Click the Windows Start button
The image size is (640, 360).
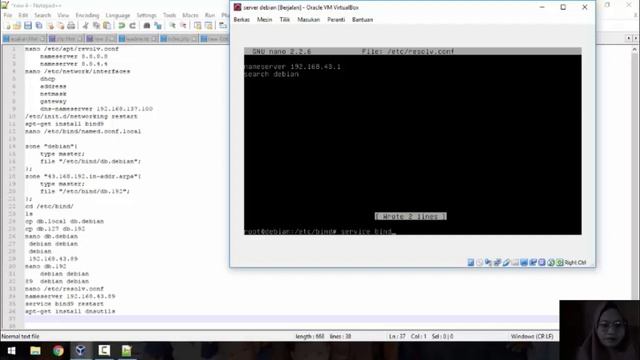click(11, 351)
